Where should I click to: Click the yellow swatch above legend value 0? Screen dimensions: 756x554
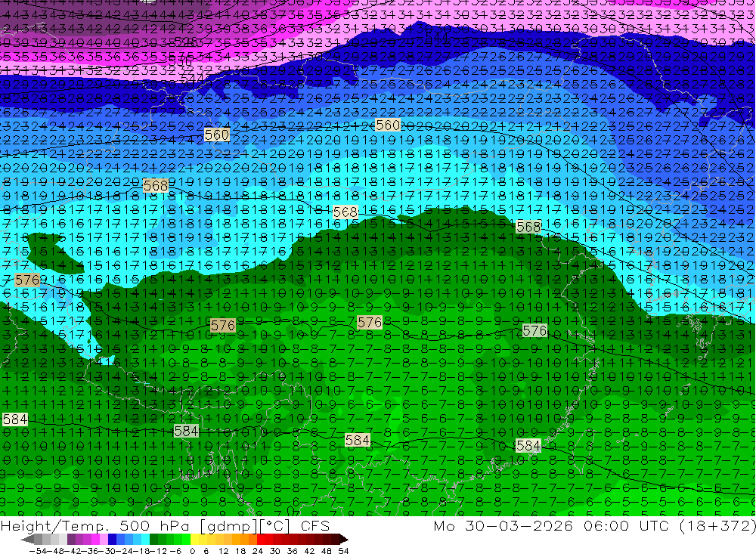point(195,540)
